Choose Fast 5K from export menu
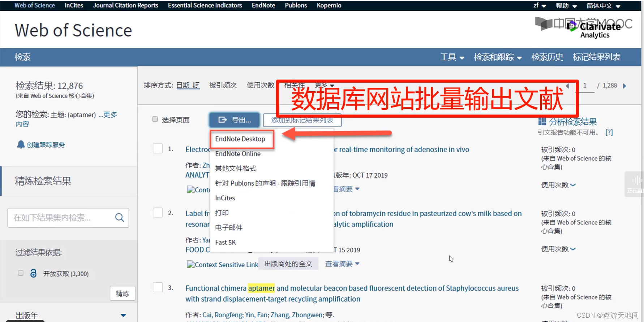The height and width of the screenshot is (322, 644). click(x=226, y=242)
